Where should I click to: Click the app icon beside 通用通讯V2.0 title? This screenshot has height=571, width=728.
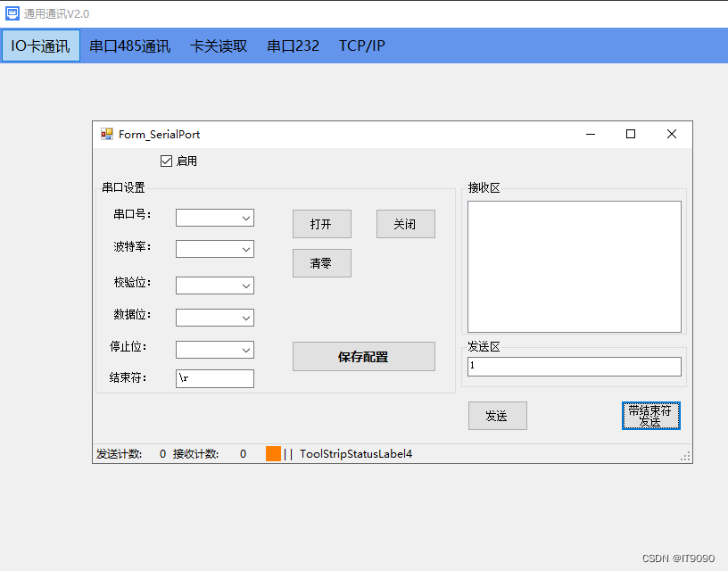[x=12, y=13]
